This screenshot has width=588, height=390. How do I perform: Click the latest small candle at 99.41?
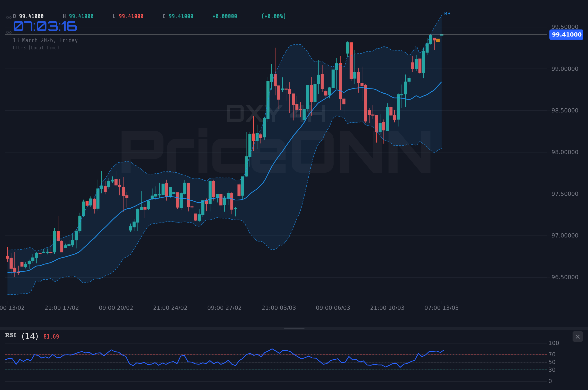point(442,35)
